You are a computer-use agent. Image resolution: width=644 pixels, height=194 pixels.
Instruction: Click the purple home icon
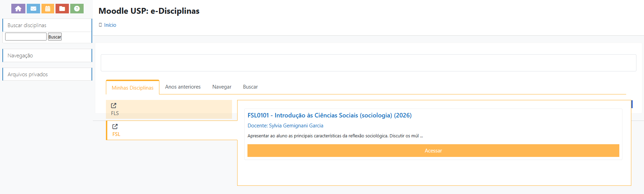click(x=18, y=9)
